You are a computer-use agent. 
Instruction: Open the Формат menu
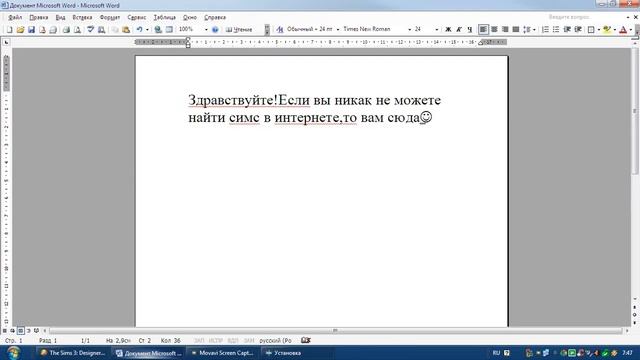click(x=110, y=18)
